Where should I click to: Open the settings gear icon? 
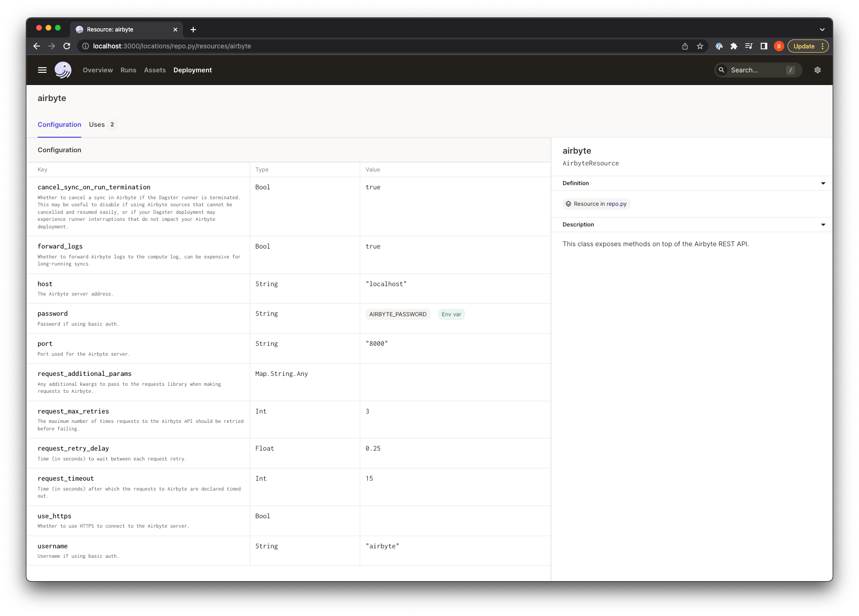point(818,70)
